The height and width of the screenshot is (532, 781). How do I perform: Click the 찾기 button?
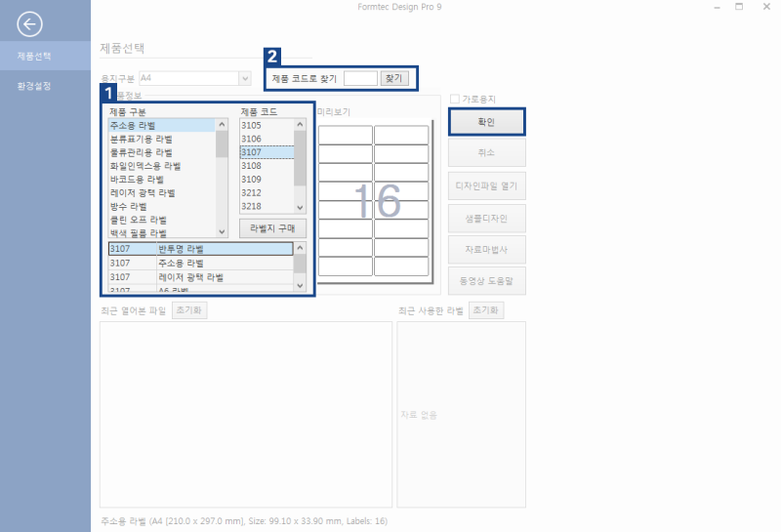pyautogui.click(x=394, y=78)
